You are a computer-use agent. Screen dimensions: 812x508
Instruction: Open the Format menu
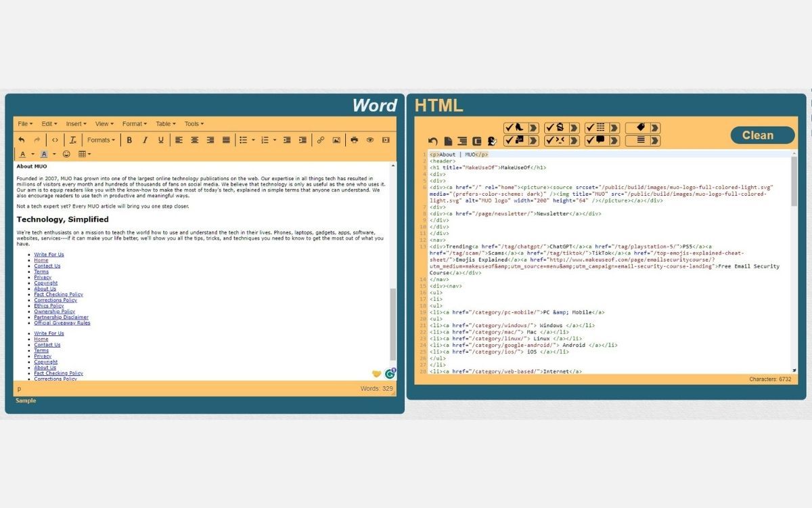[x=135, y=124]
